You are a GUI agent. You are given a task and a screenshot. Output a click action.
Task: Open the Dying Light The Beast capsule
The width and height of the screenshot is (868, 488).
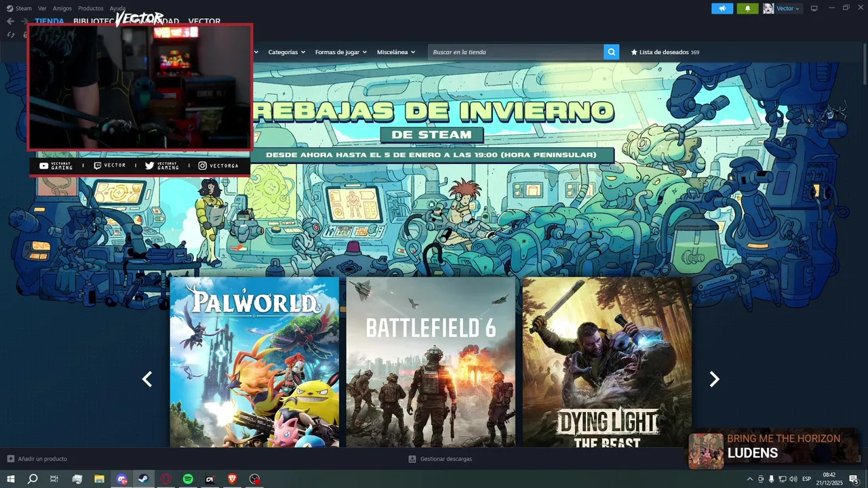coord(607,362)
